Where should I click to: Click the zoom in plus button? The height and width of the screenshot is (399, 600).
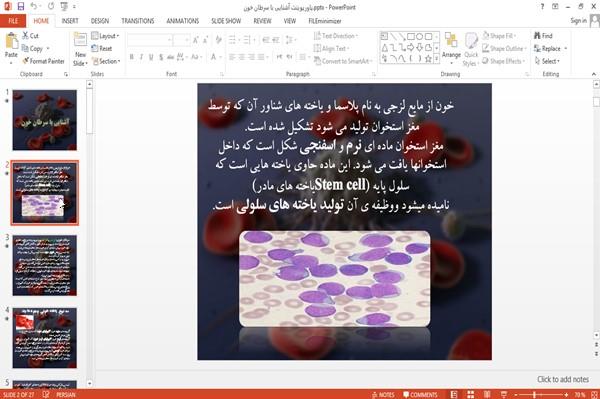tap(566, 394)
